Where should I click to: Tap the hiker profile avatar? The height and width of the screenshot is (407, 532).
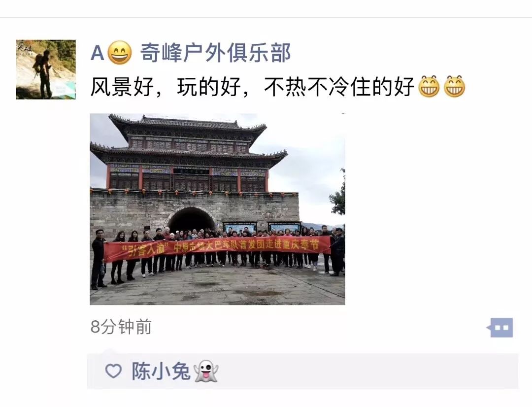pos(46,69)
